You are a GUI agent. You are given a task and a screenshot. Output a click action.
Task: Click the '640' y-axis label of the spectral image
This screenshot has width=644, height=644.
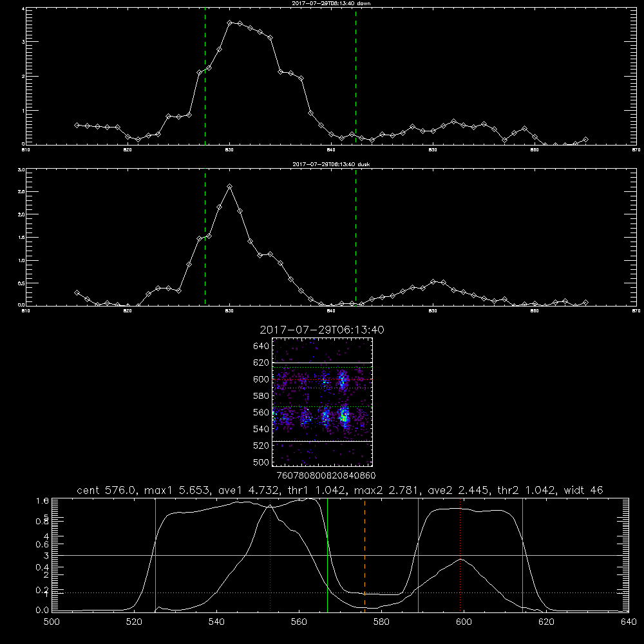tap(261, 346)
